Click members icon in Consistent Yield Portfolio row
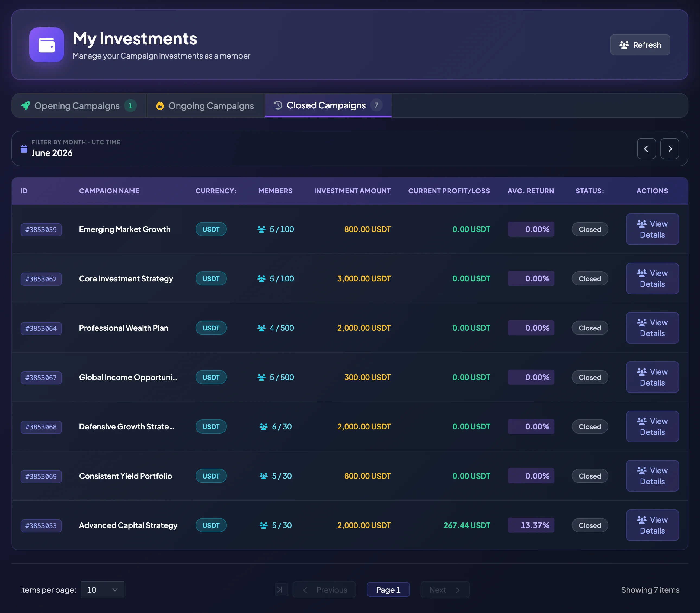Image resolution: width=700 pixels, height=613 pixels. [263, 476]
